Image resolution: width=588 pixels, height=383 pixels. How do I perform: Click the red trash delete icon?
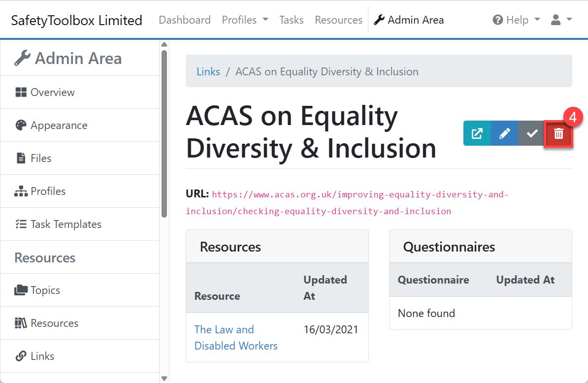pyautogui.click(x=558, y=133)
